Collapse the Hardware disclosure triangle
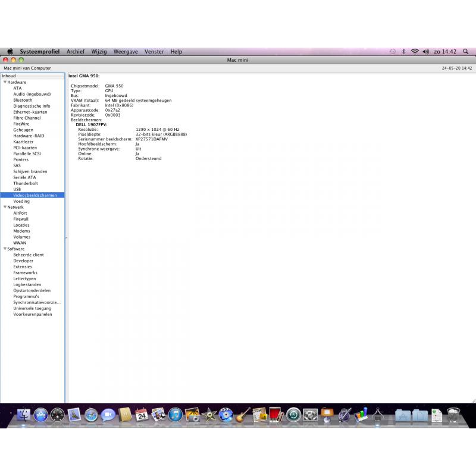This screenshot has width=476, height=476. click(5, 82)
